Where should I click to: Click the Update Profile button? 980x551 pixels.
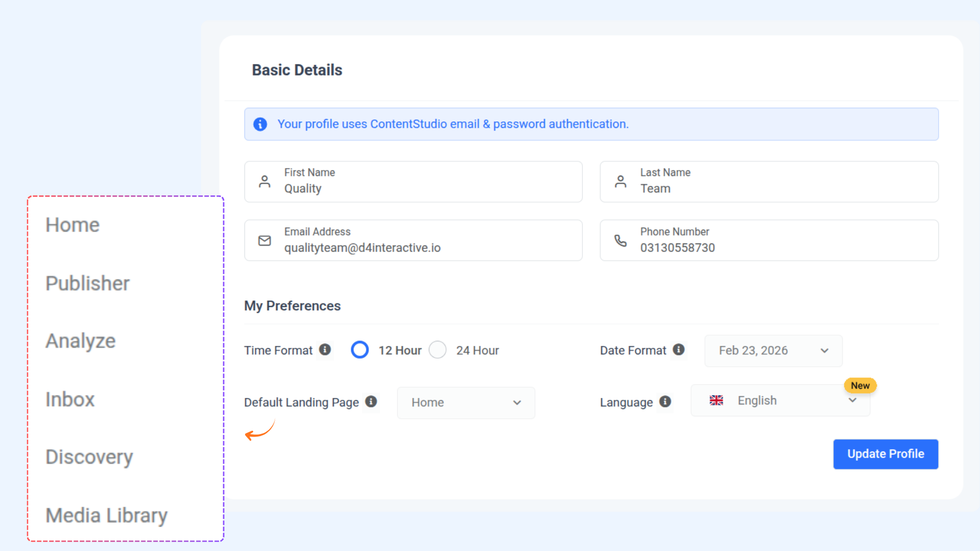(x=886, y=454)
